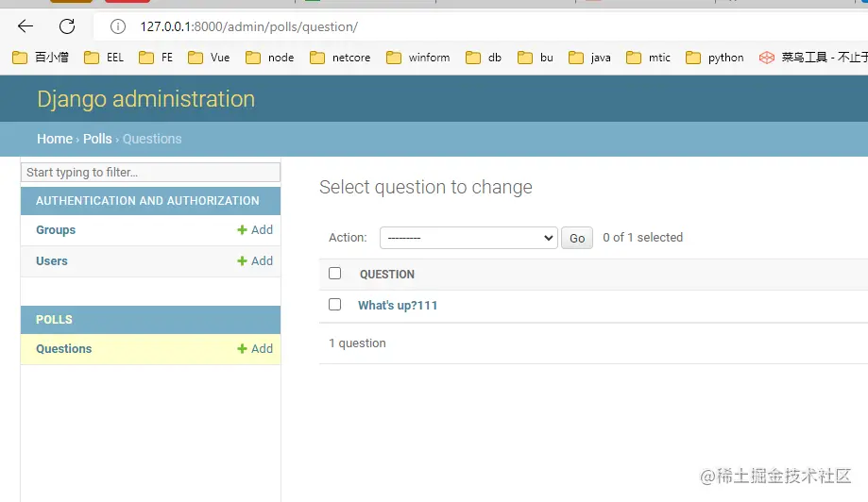This screenshot has height=502, width=868.
Task: Open the Authentication and Authorization section header
Action: click(147, 201)
